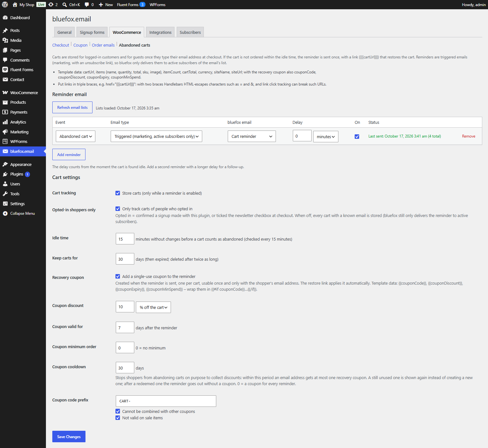Open the % off the cart dropdown
Image resolution: width=488 pixels, height=448 pixels.
coord(153,307)
